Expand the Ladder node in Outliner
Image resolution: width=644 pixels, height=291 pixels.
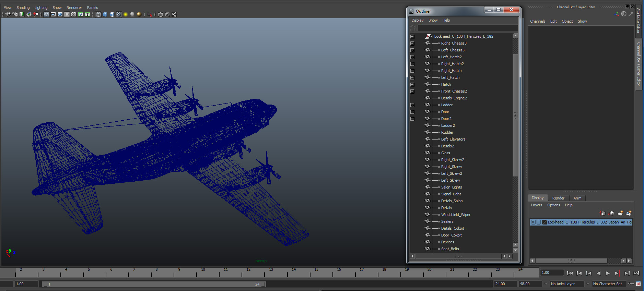pyautogui.click(x=412, y=105)
